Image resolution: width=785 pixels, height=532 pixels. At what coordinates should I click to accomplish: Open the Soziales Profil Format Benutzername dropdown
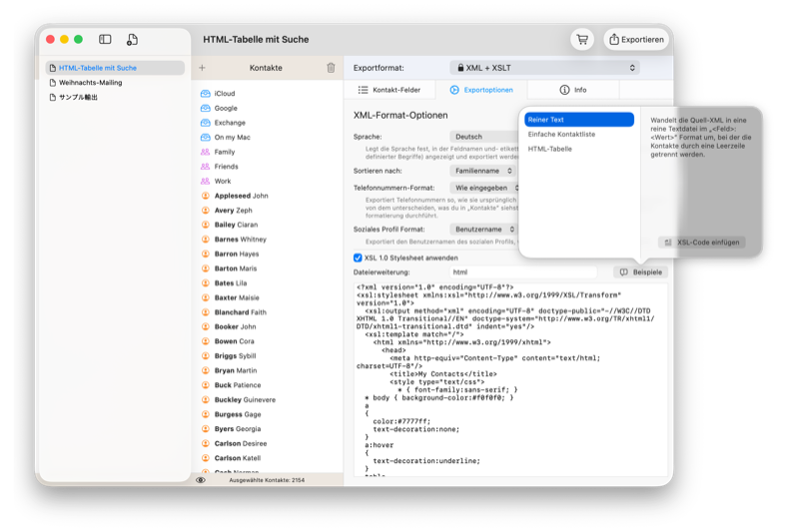(x=483, y=229)
